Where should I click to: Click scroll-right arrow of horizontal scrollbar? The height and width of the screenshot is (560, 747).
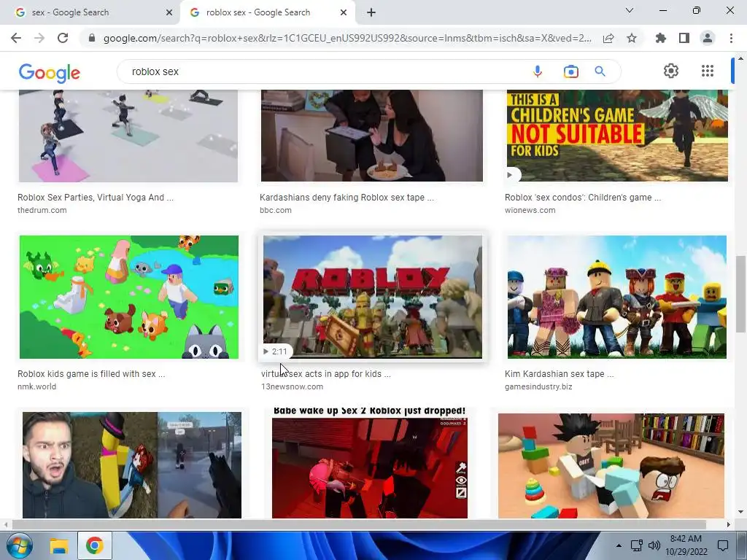click(x=729, y=524)
